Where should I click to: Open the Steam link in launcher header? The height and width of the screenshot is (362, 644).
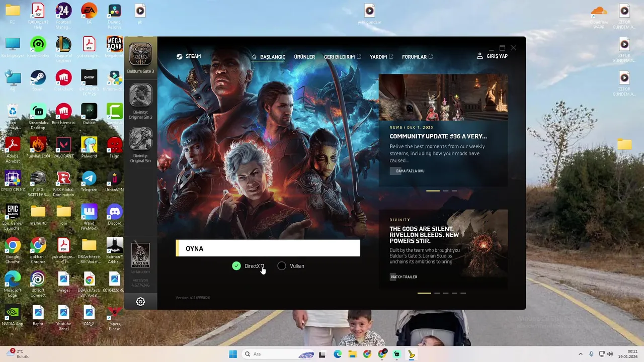click(x=189, y=56)
